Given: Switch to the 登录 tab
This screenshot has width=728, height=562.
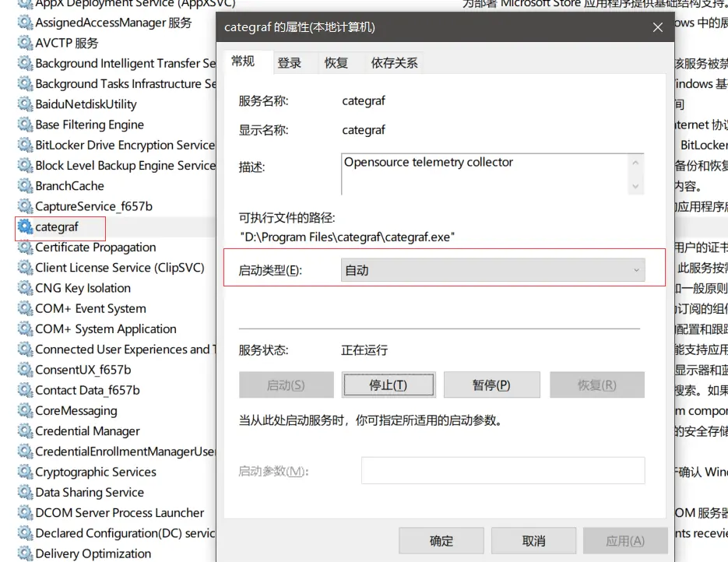Looking at the screenshot, I should click(290, 63).
